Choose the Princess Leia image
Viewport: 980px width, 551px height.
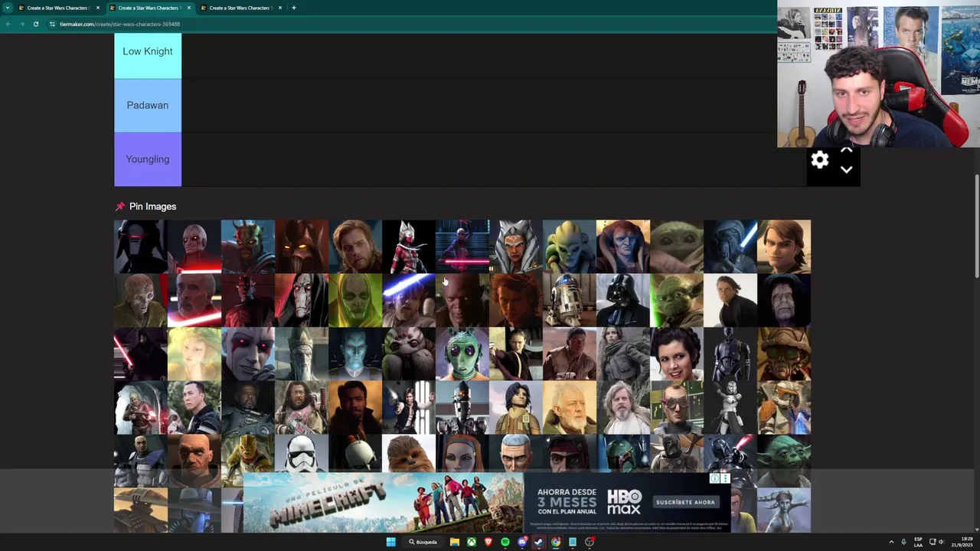point(677,354)
